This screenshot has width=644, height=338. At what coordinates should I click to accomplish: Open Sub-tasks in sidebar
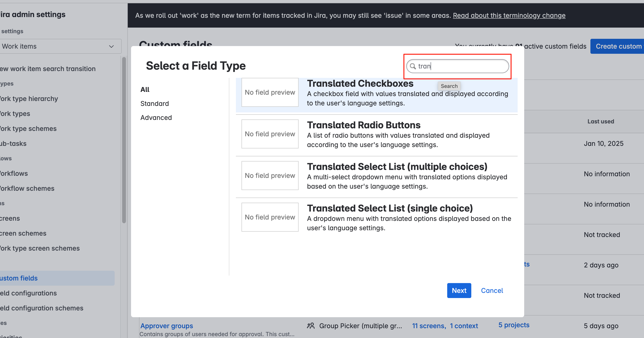pos(13,144)
